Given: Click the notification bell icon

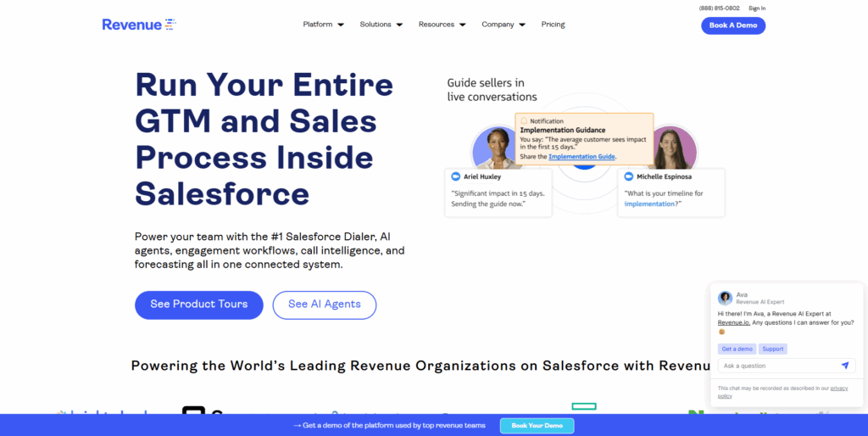Looking at the screenshot, I should pos(524,120).
